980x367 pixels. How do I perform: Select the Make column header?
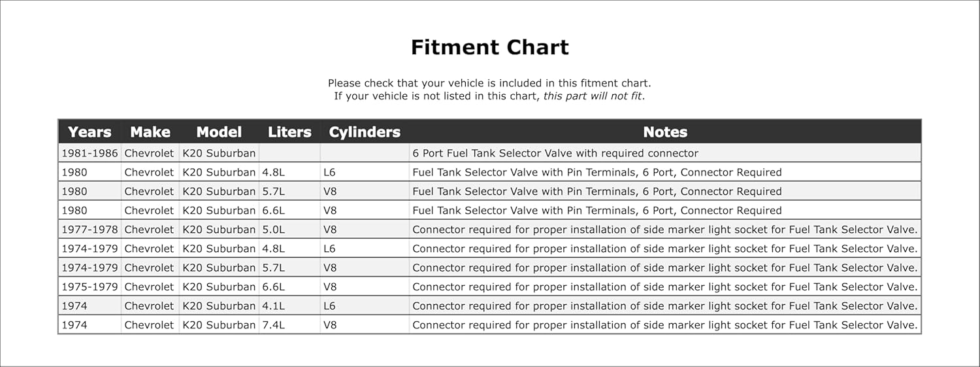coord(150,132)
